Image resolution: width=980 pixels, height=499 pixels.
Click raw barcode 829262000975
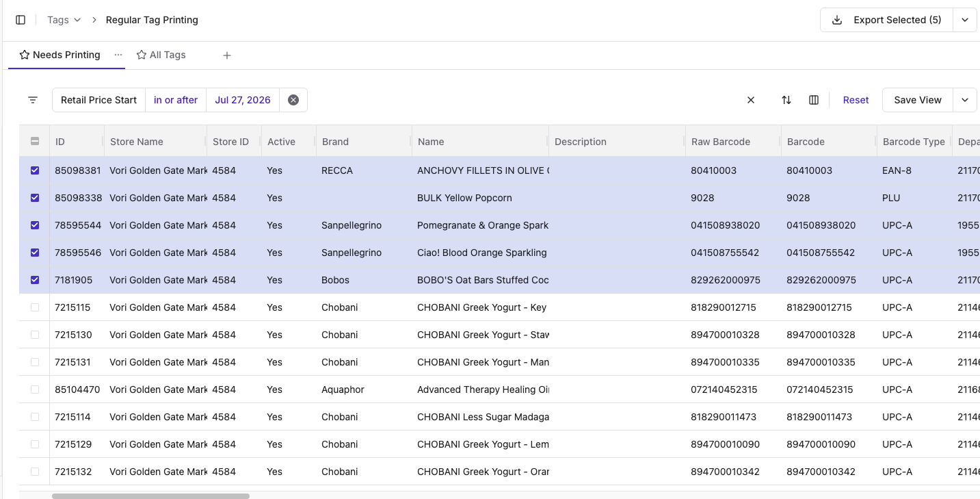click(x=733, y=280)
